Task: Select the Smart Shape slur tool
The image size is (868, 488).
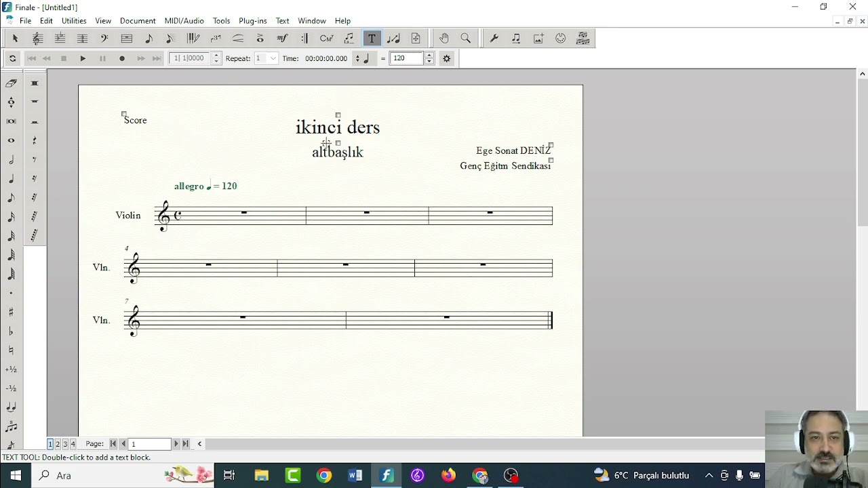Action: tap(238, 39)
